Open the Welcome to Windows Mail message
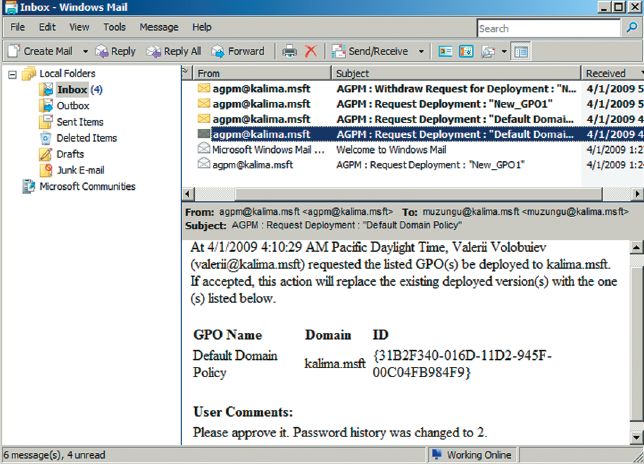Viewport: 644px width, 464px height. (x=390, y=149)
